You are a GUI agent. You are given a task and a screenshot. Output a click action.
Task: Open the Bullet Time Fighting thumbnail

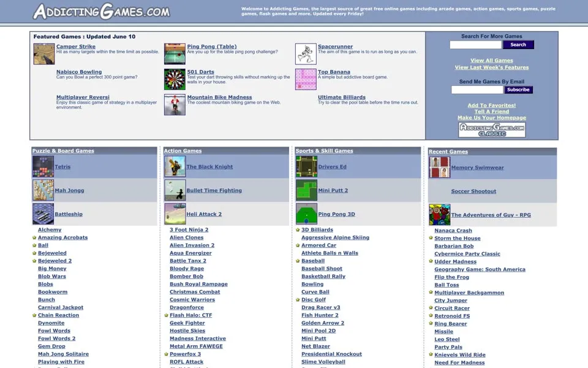[x=175, y=190]
